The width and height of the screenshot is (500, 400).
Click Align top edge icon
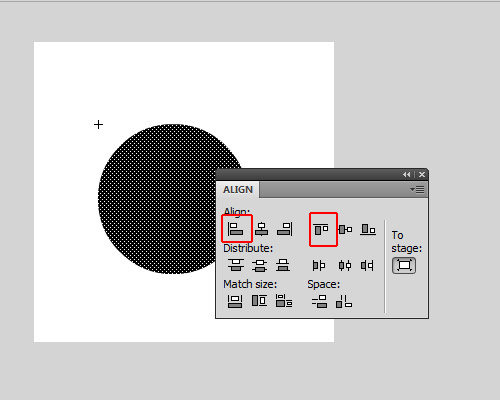(x=321, y=229)
